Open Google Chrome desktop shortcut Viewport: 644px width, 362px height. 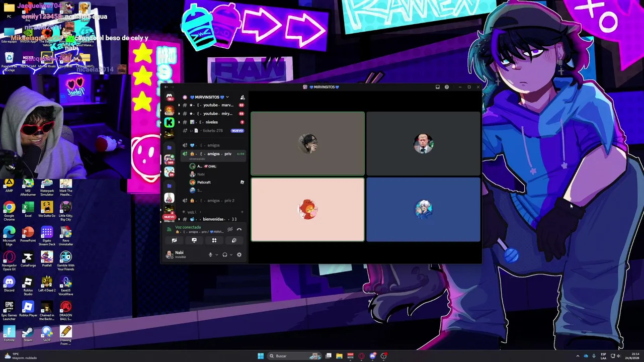point(9,211)
